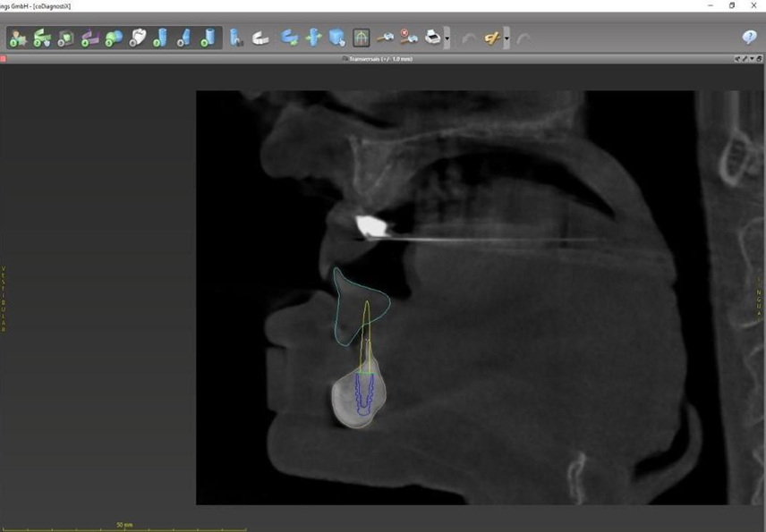Click the yellow crossed-out link tool icon
The image size is (766, 532).
(x=492, y=38)
